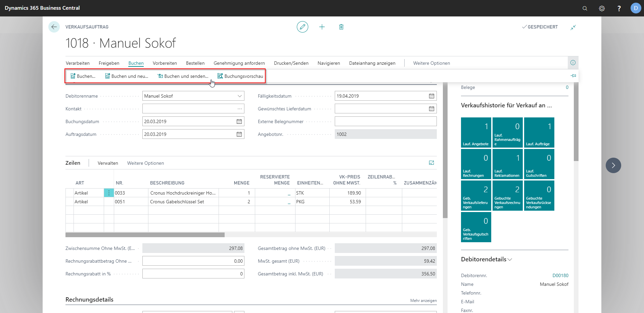Click Buchen und senden... action
644x313 pixels.
183,76
